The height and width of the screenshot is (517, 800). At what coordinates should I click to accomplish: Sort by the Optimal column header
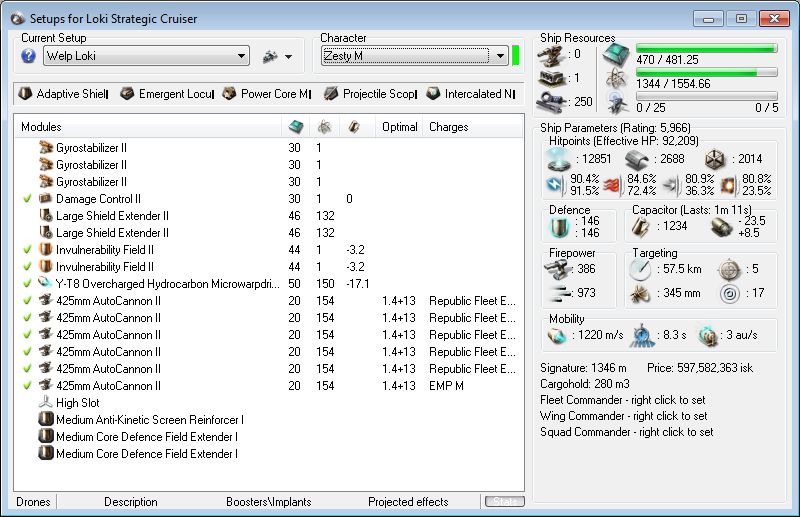[399, 127]
